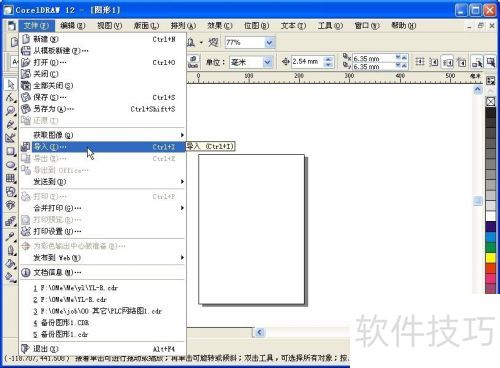500x368 pixels.
Task: Select the Eyedropper tool
Action: click(10, 236)
